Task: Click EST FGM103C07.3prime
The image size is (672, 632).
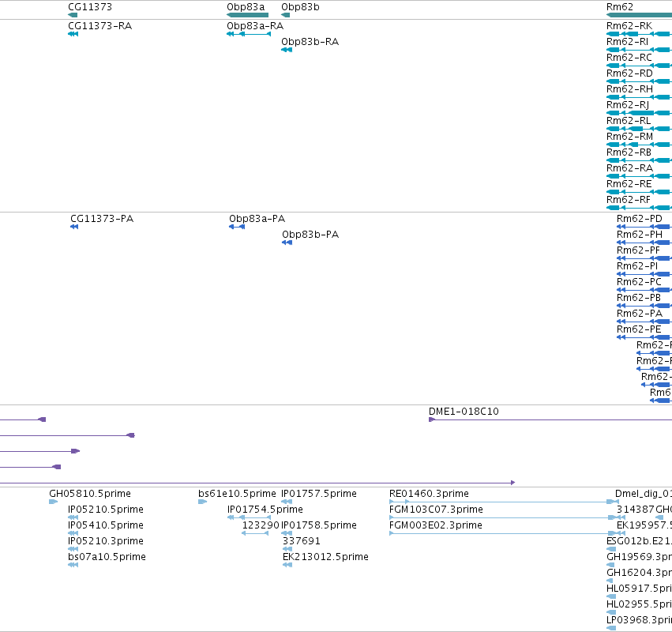Action: [x=436, y=510]
